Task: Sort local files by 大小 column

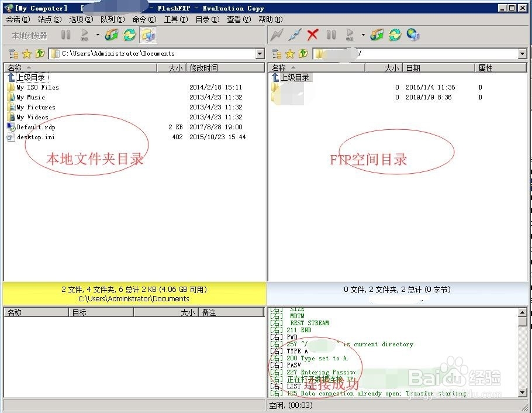Action: pos(172,68)
